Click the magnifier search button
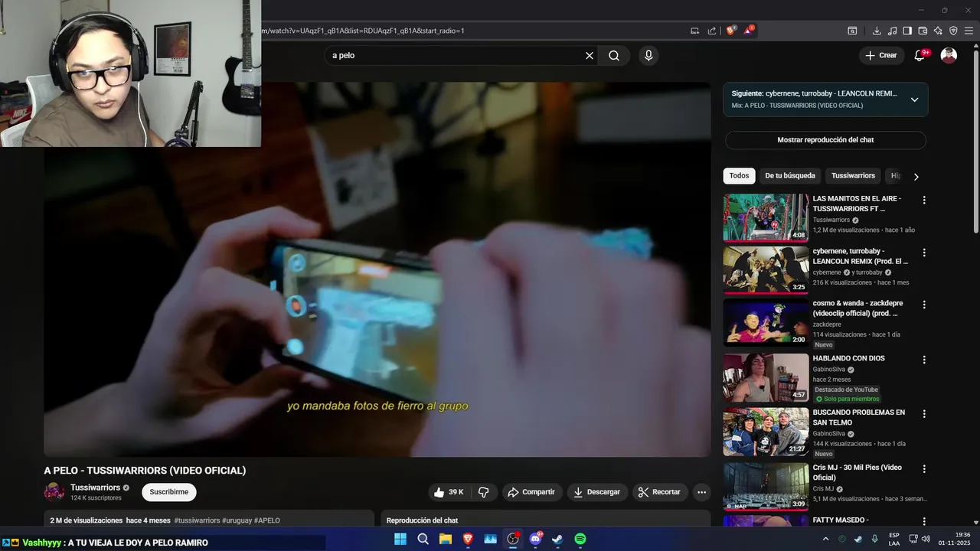 (x=614, y=56)
